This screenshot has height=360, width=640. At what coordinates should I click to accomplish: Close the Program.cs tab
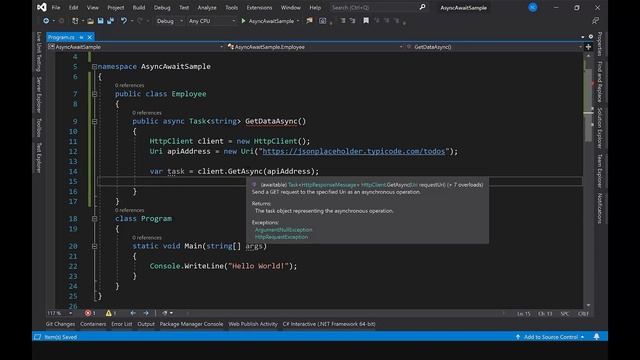coord(90,37)
